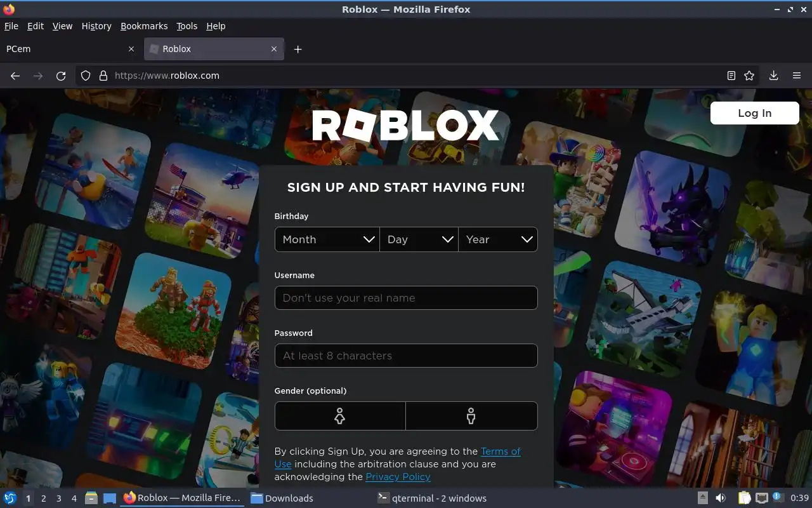The width and height of the screenshot is (812, 508).
Task: Switch to workspace 2
Action: (44, 498)
